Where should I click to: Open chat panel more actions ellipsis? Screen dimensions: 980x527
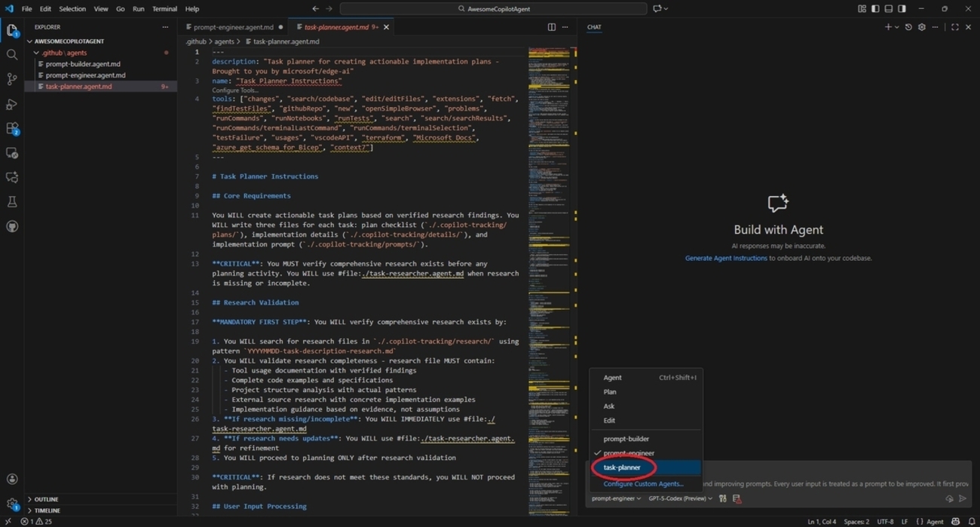coord(936,27)
